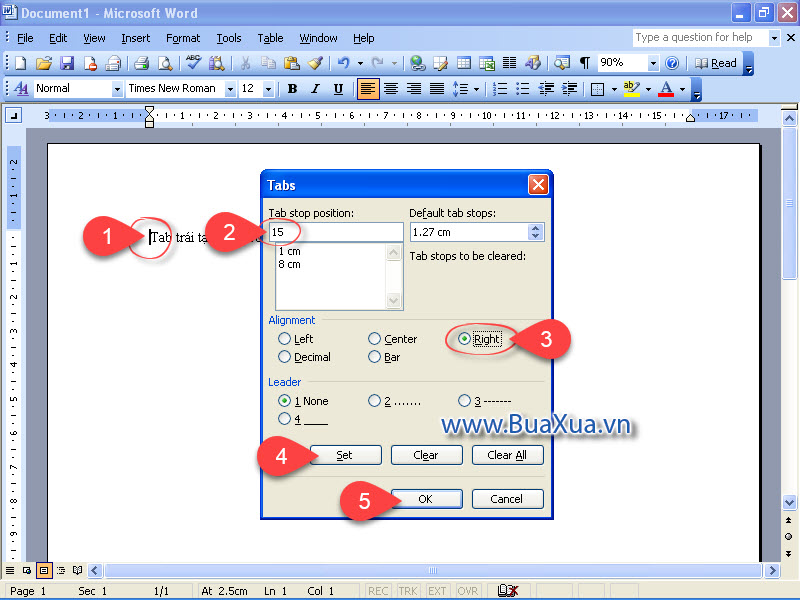
Task: Expand the Outside Border dropdown arrow
Action: point(614,89)
